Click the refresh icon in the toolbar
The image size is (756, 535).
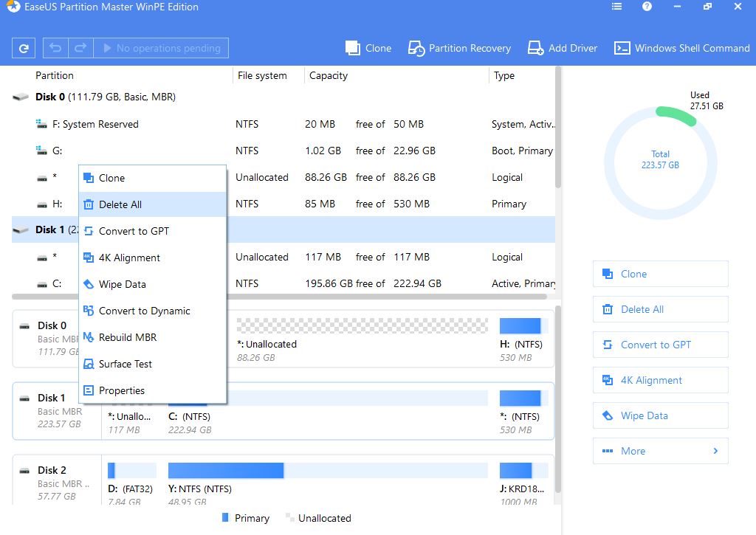[24, 49]
